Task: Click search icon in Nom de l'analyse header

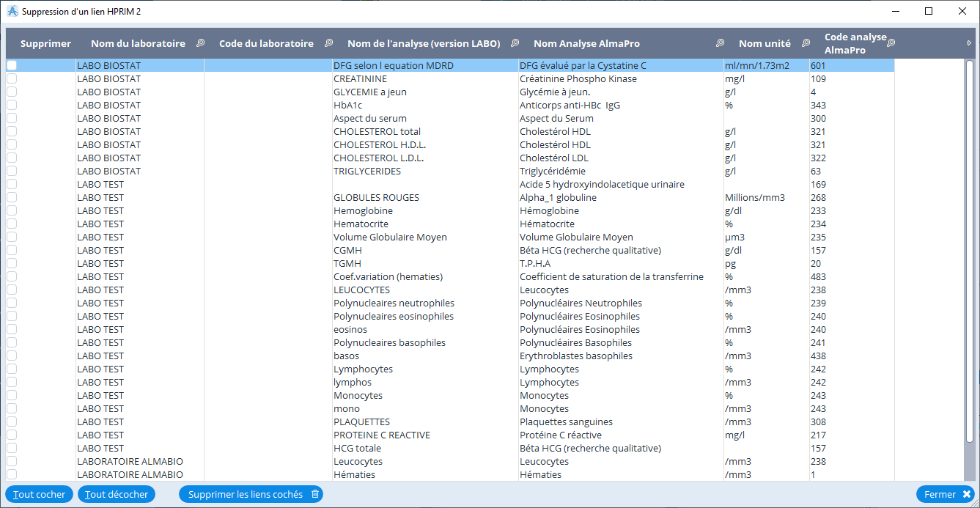Action: [515, 43]
